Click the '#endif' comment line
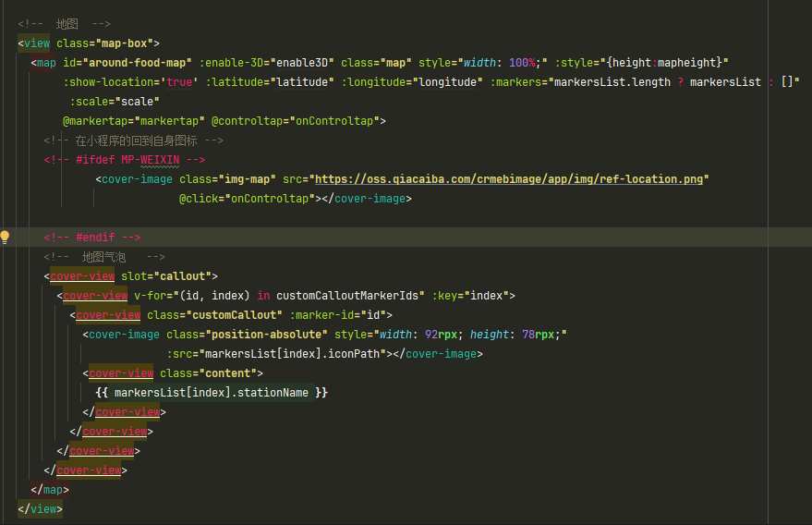 coord(92,238)
